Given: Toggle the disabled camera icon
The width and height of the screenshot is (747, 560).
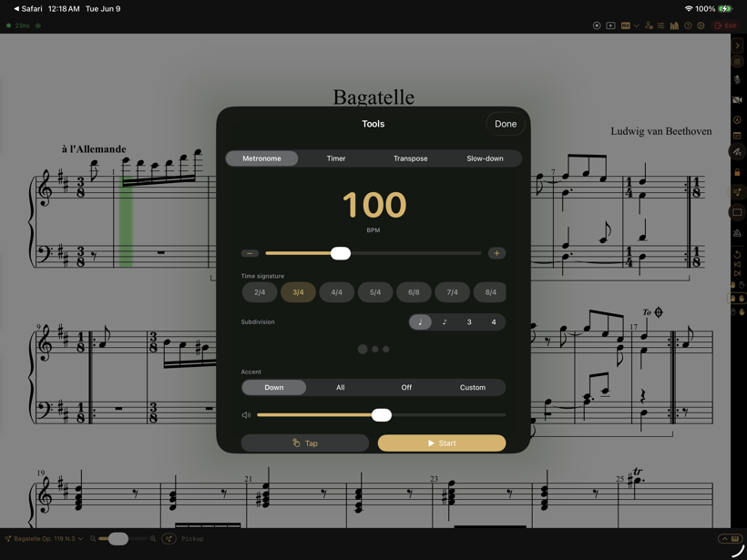Looking at the screenshot, I should pos(738,99).
